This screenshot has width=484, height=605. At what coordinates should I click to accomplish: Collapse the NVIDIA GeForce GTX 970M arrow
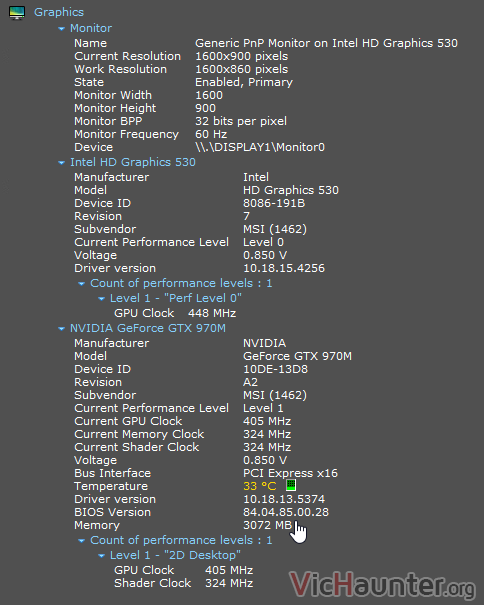click(x=61, y=329)
